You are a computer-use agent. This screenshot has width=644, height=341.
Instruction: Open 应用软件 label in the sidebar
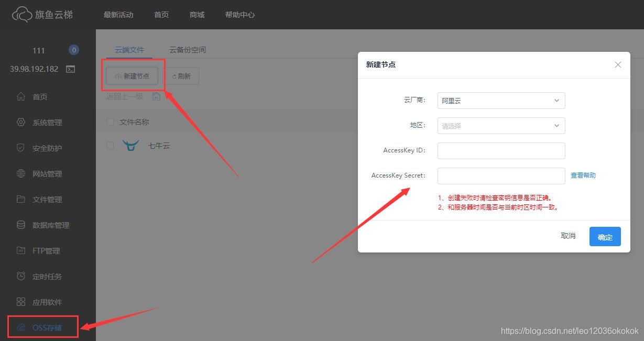click(47, 302)
